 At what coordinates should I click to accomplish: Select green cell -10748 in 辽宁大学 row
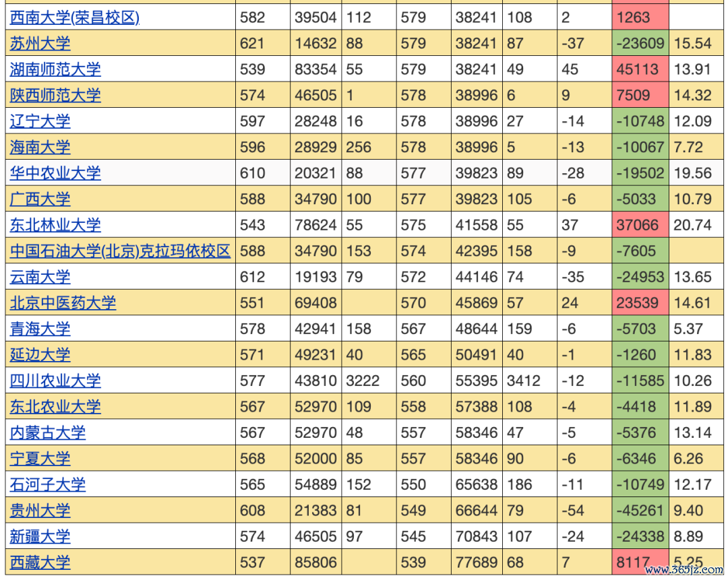(x=640, y=121)
